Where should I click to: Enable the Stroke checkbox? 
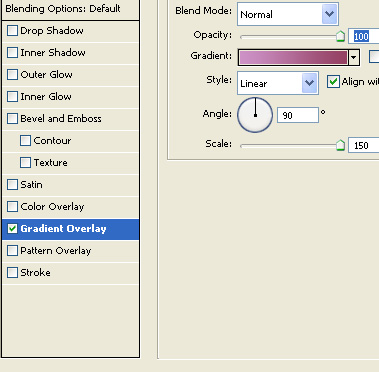point(12,273)
